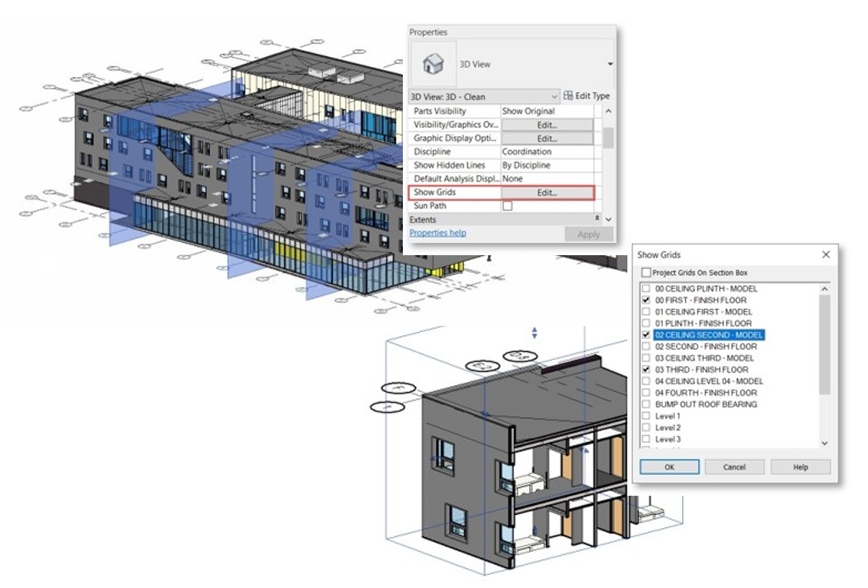Check Project Grids On Section Box
Viewport: 868px width, 588px height.
[646, 273]
